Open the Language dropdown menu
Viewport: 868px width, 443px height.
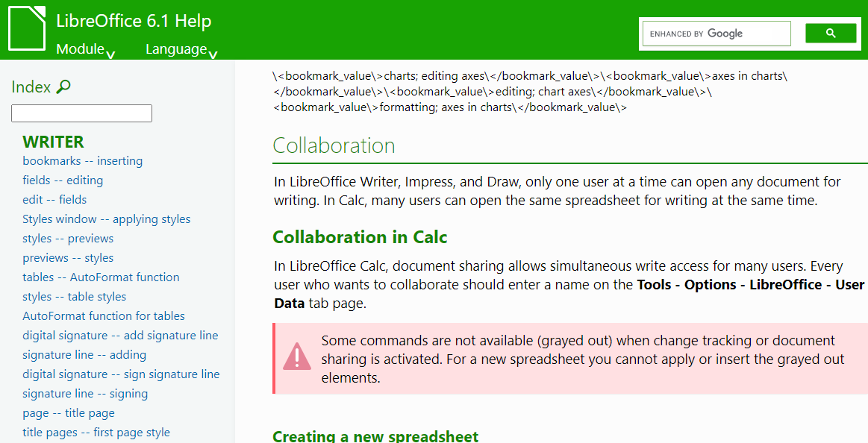click(x=181, y=49)
